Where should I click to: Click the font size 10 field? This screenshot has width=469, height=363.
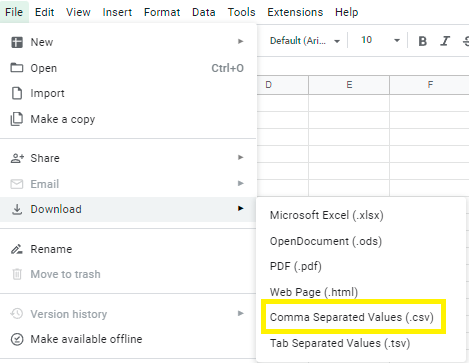click(x=368, y=40)
